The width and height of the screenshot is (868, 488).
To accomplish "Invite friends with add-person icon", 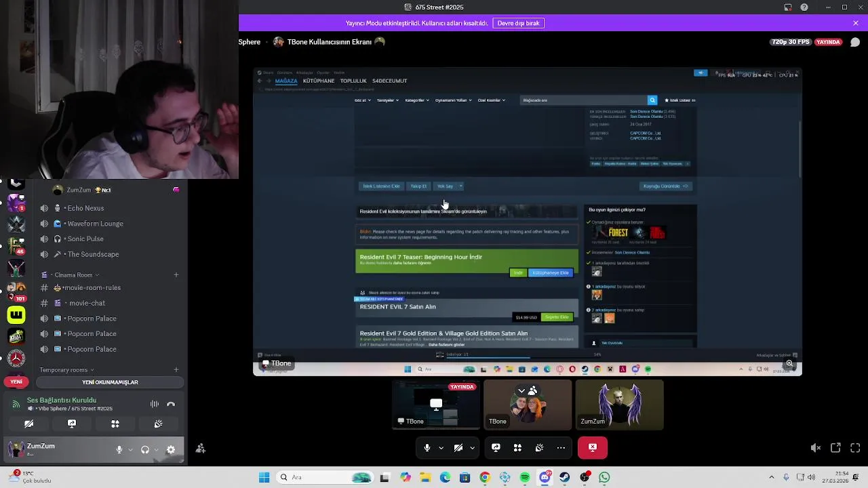I will [200, 449].
